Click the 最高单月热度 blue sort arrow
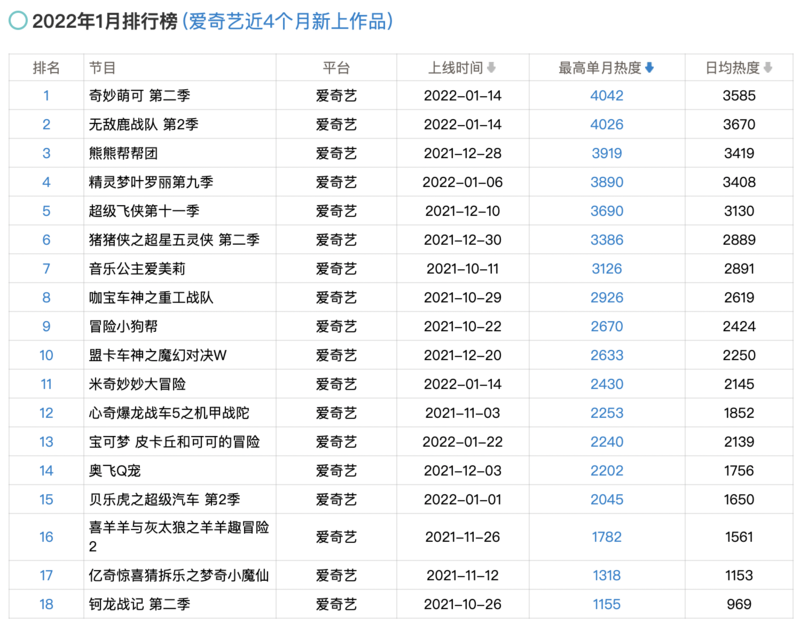This screenshot has height=623, width=800. 649,67
